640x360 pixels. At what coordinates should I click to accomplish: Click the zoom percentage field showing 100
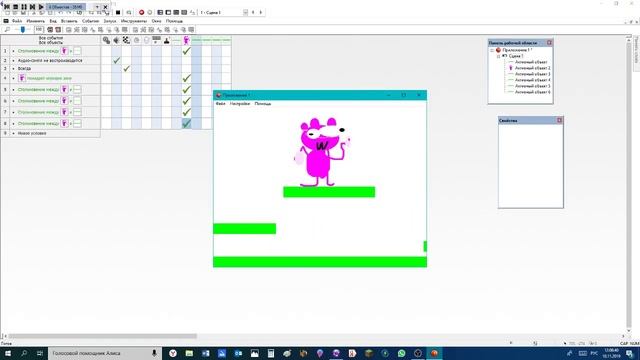click(x=39, y=29)
